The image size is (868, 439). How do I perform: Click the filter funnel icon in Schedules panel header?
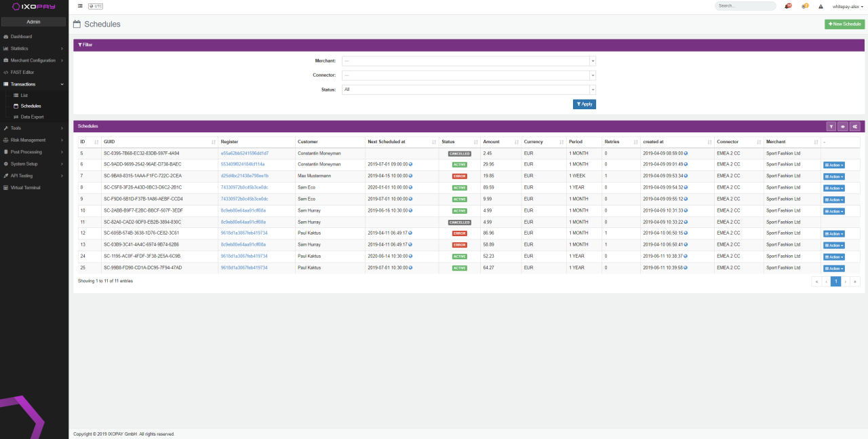[x=831, y=126]
